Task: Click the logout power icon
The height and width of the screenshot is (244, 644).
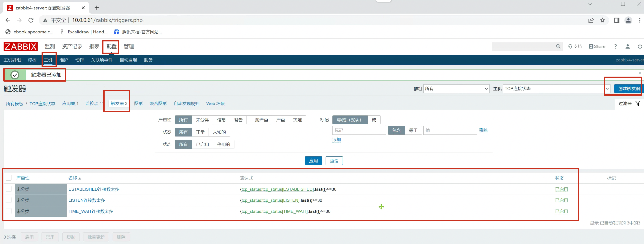Action: [639, 46]
